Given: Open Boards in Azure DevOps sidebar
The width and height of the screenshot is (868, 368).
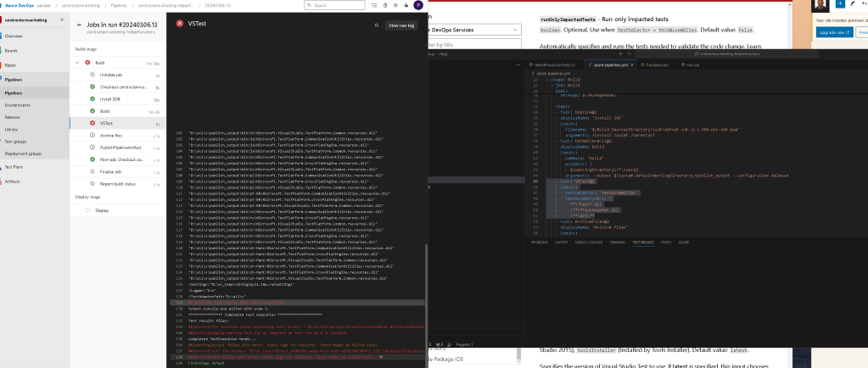Looking at the screenshot, I should 34,50.
